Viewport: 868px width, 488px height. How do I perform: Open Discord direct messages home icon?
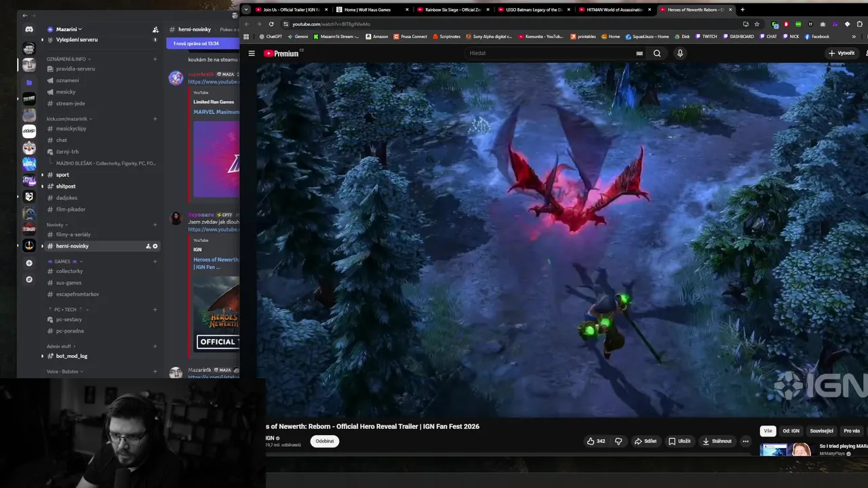pyautogui.click(x=28, y=29)
